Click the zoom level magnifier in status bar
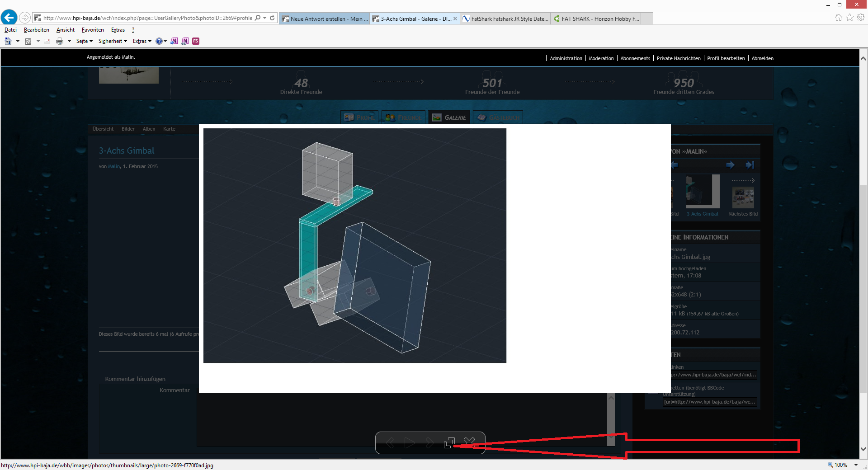The height and width of the screenshot is (470, 868). coord(830,465)
